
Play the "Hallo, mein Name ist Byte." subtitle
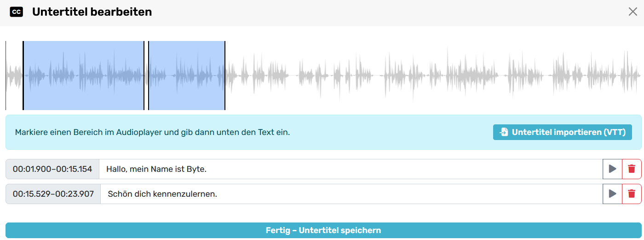(x=612, y=169)
